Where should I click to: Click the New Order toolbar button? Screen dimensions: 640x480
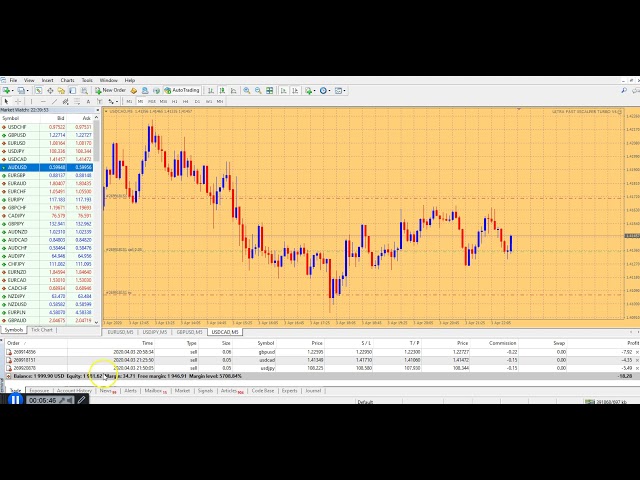tap(110, 90)
